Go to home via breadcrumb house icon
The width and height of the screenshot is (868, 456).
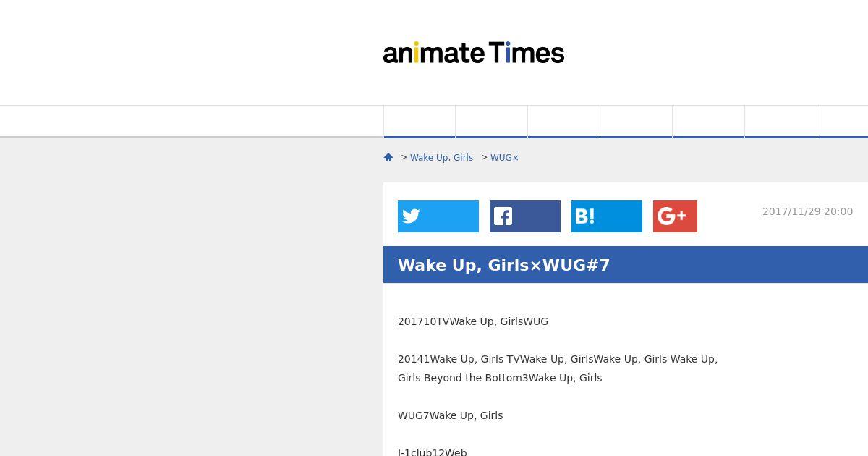click(388, 157)
